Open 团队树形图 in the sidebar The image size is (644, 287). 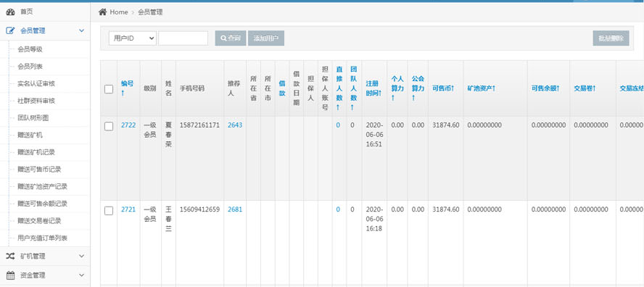(x=33, y=118)
